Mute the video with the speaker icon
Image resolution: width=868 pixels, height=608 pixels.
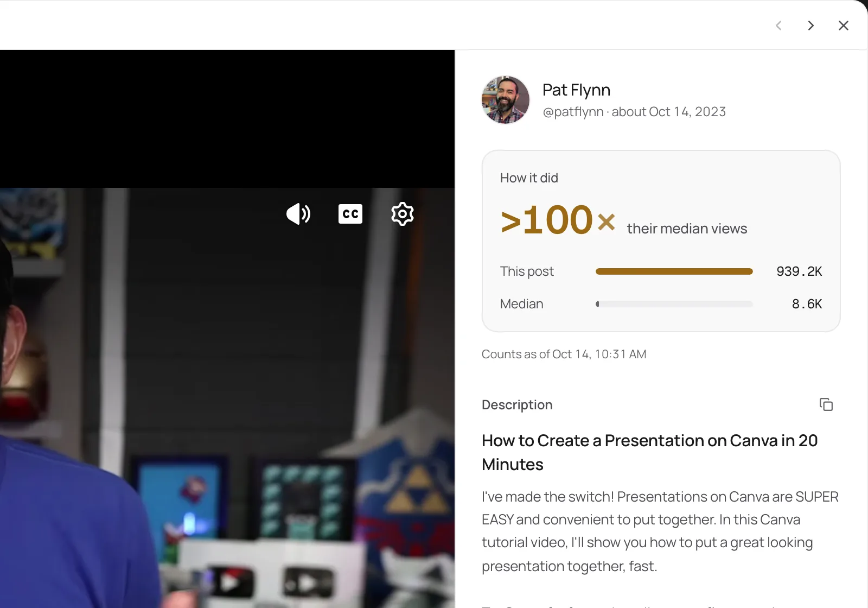pos(298,214)
